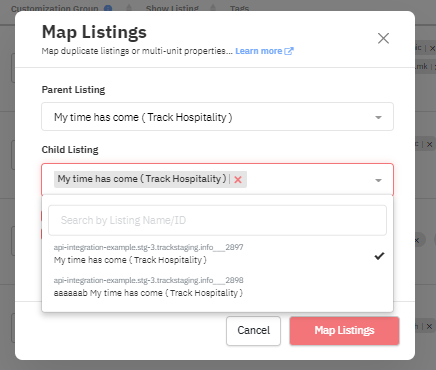The width and height of the screenshot is (436, 370).
Task: Collapse the Child Listing dropdown via its caret
Action: pos(378,180)
